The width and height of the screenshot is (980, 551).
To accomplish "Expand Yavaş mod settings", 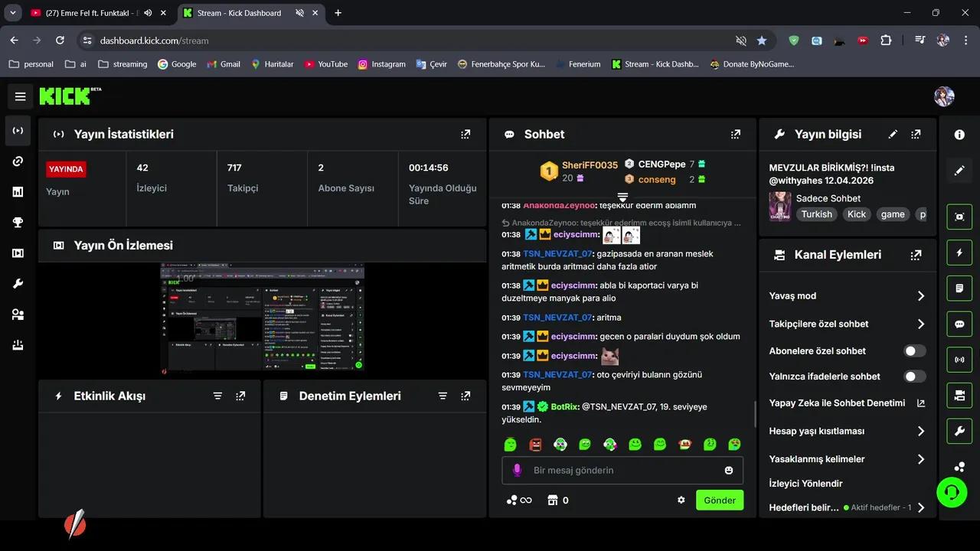I will click(920, 296).
